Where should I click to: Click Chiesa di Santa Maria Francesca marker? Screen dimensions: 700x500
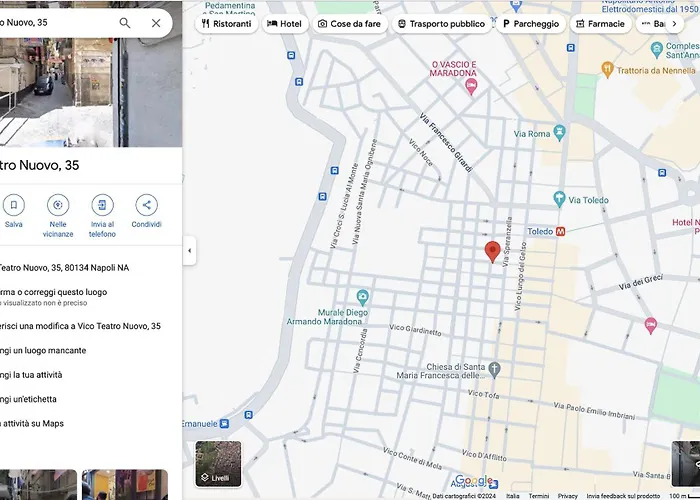(494, 370)
